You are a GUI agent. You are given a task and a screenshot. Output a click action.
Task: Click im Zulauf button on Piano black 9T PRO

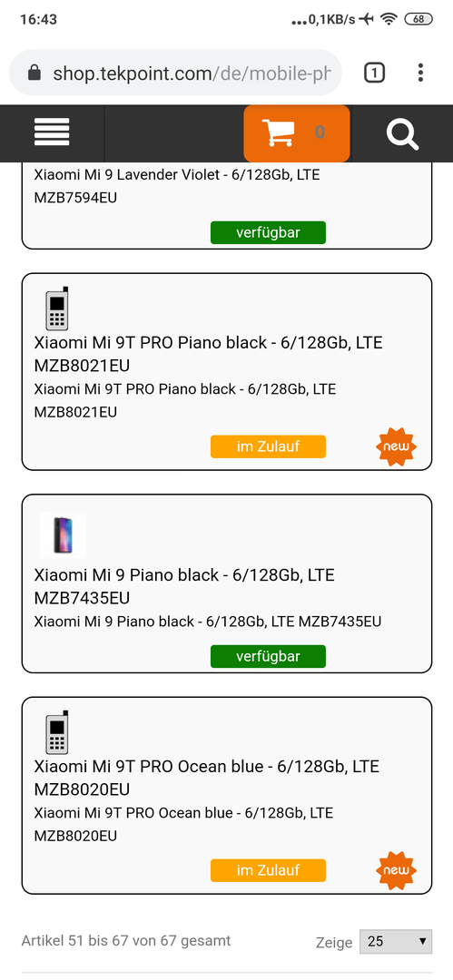click(x=269, y=446)
